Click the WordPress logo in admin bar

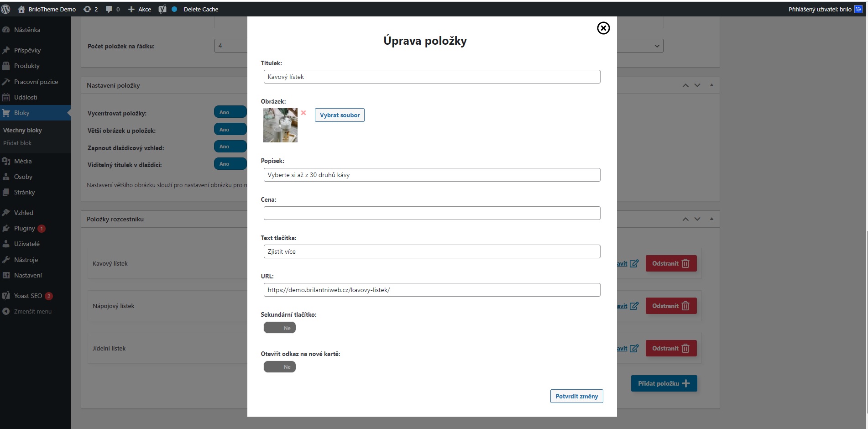[6, 9]
